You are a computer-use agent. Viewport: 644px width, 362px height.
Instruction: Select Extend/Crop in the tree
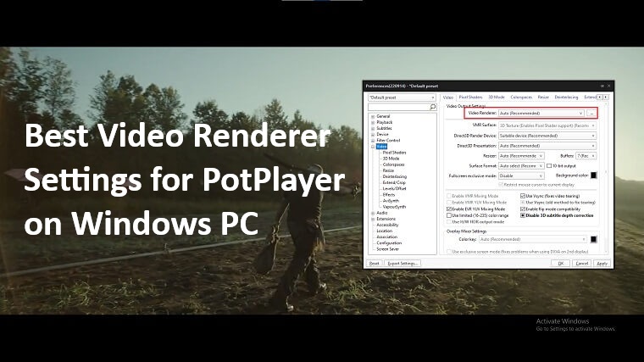(394, 182)
